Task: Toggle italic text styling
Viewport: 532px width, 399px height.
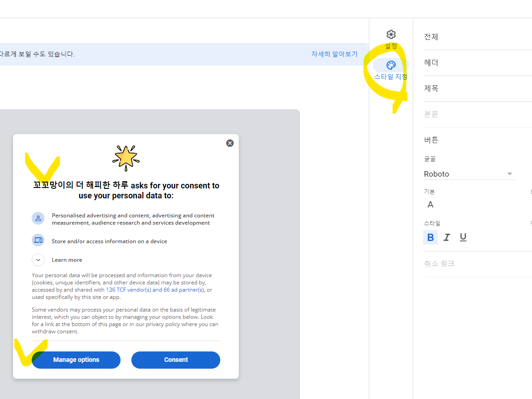Action: [x=446, y=237]
